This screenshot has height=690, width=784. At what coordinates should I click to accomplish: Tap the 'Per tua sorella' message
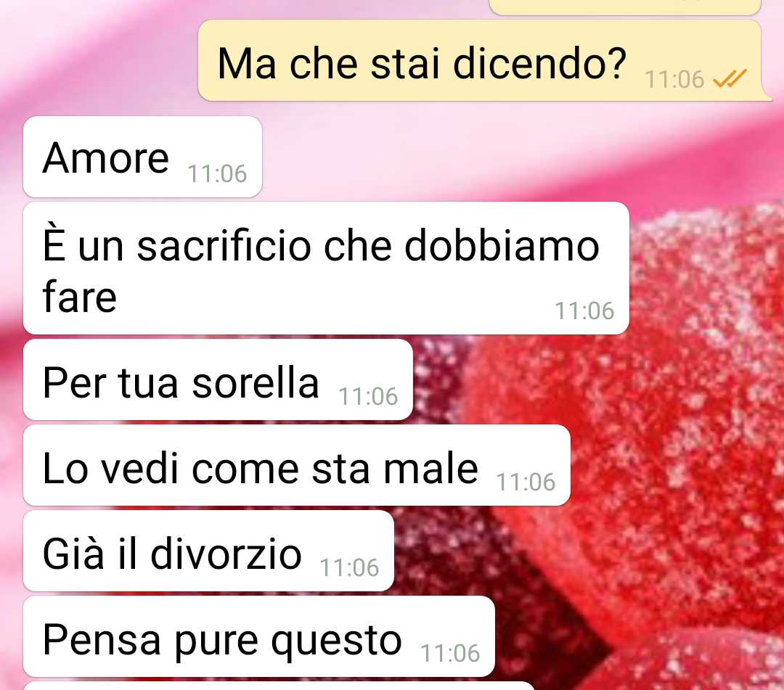pyautogui.click(x=218, y=379)
